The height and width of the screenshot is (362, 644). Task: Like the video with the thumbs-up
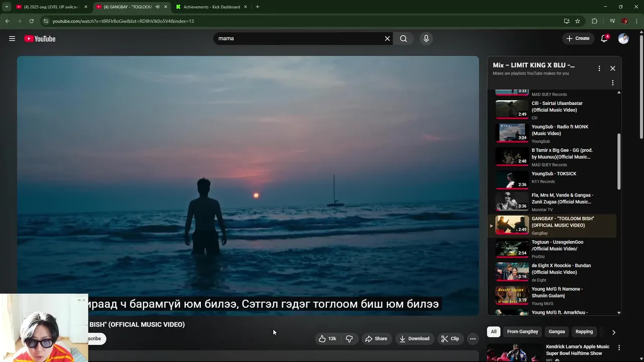coord(327,339)
